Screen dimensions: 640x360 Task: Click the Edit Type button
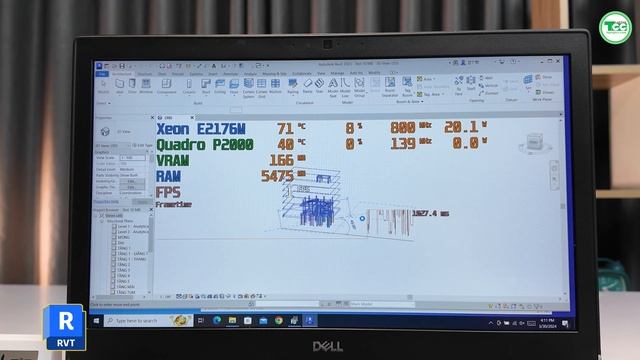tap(142, 145)
